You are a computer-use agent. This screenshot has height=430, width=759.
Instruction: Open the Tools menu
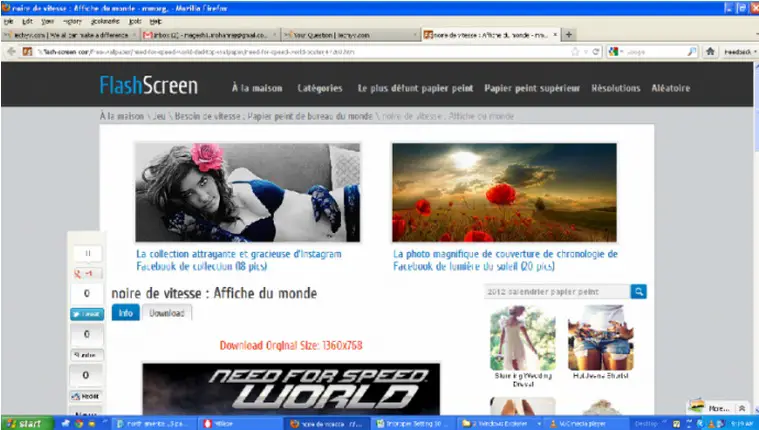[x=135, y=21]
